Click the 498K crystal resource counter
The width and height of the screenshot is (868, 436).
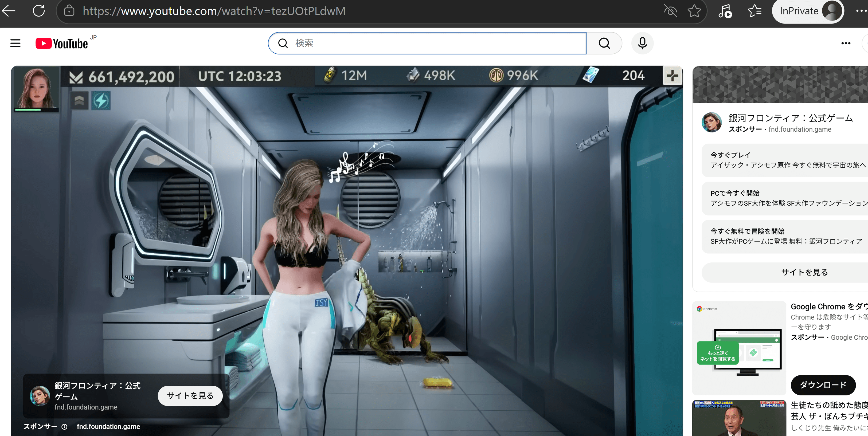[431, 76]
